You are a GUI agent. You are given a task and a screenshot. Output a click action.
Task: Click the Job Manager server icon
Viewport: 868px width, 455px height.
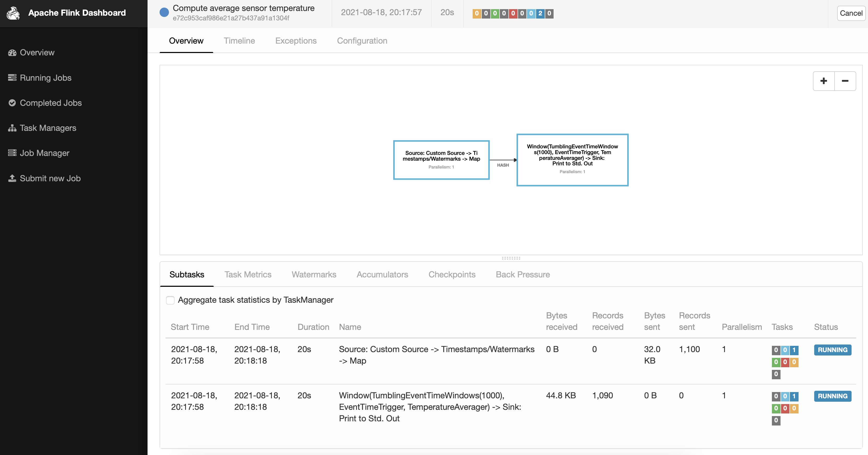[12, 153]
